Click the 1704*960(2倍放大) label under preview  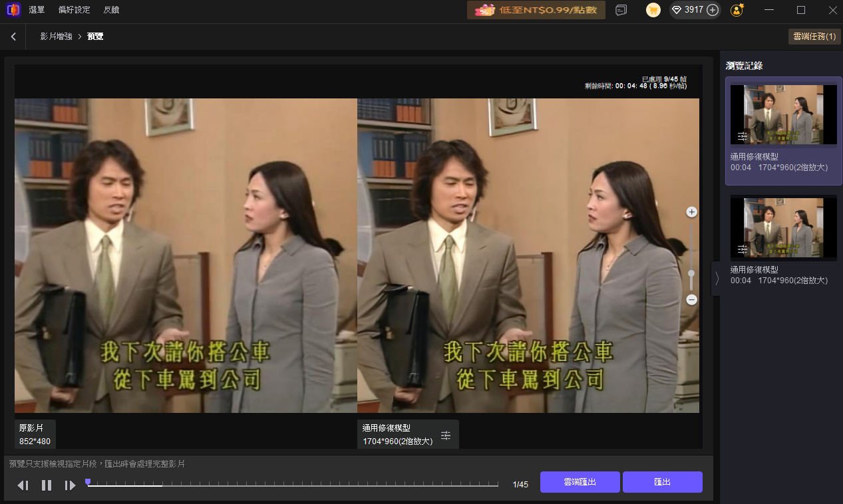tap(398, 441)
